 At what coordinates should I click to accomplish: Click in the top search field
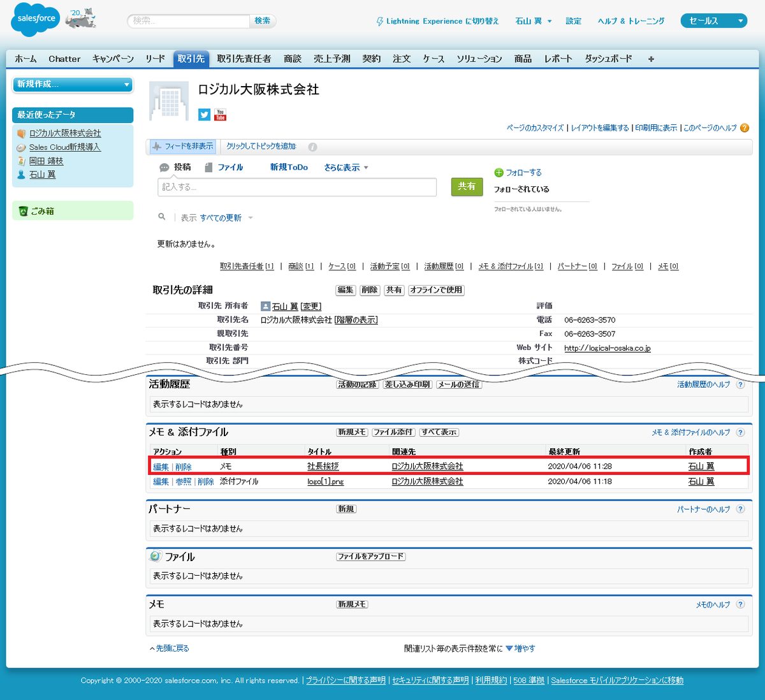[x=189, y=21]
